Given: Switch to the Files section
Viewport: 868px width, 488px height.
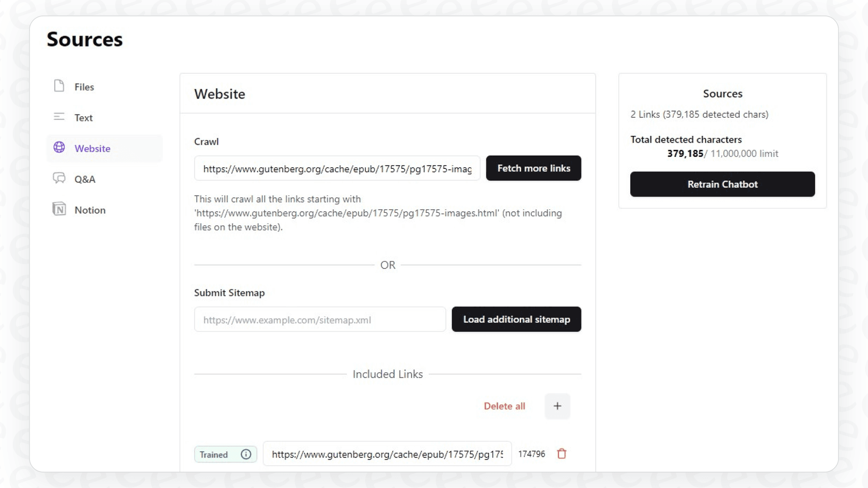Looking at the screenshot, I should tap(84, 87).
